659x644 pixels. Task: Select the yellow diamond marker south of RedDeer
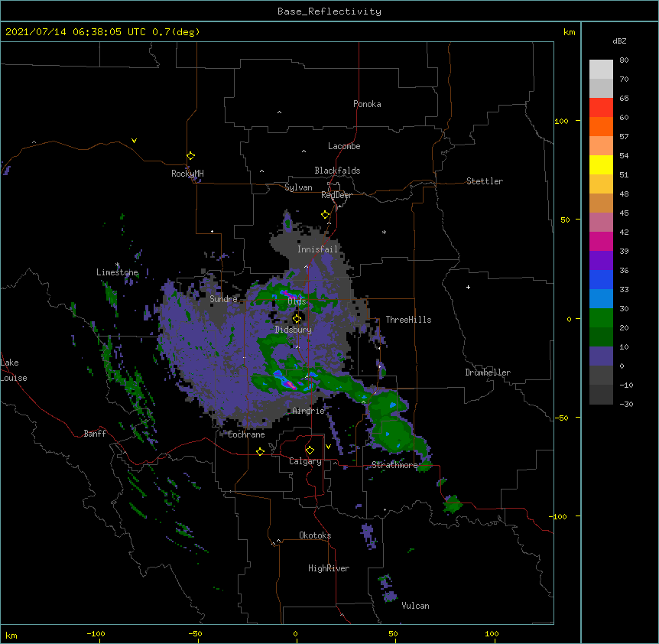[326, 215]
